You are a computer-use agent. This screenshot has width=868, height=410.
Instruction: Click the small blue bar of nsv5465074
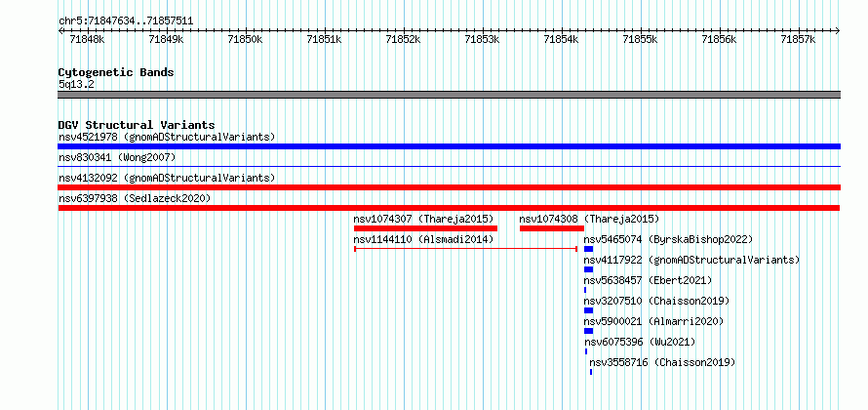click(588, 249)
